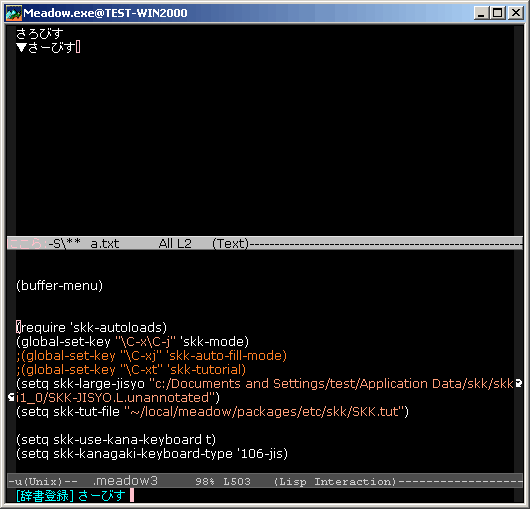530x509 pixels.
Task: Minimize the Meadow window
Action: point(481,13)
